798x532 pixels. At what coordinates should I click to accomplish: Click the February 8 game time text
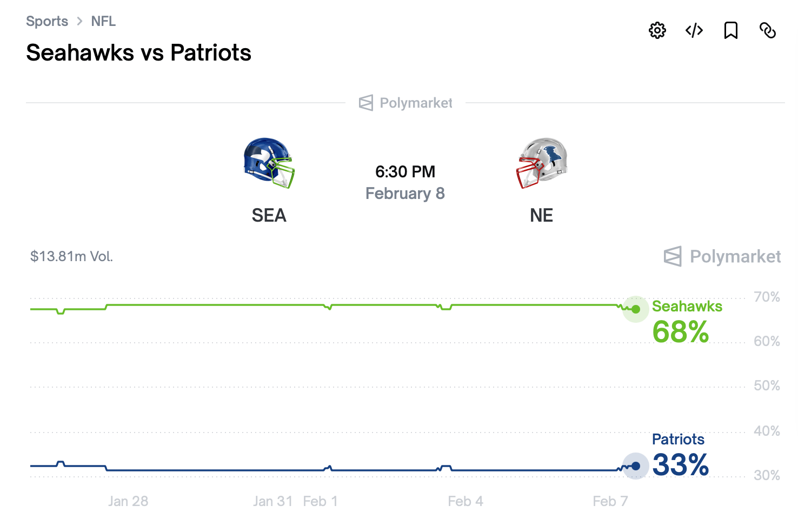(405, 193)
